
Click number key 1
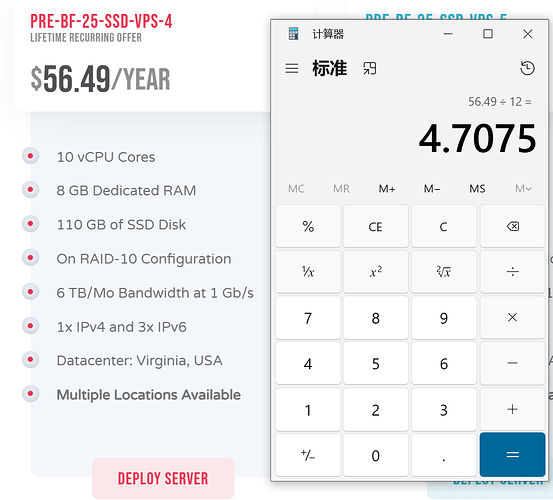point(308,409)
